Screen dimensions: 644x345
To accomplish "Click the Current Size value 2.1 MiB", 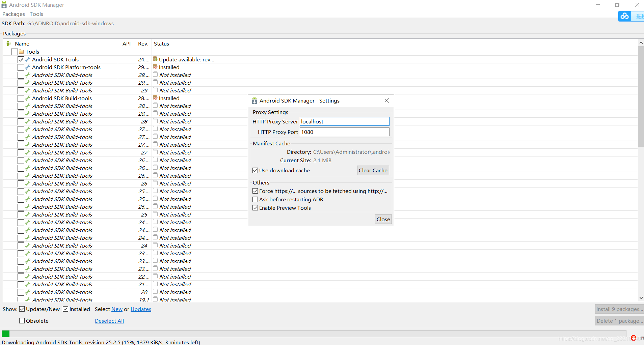I will point(322,160).
